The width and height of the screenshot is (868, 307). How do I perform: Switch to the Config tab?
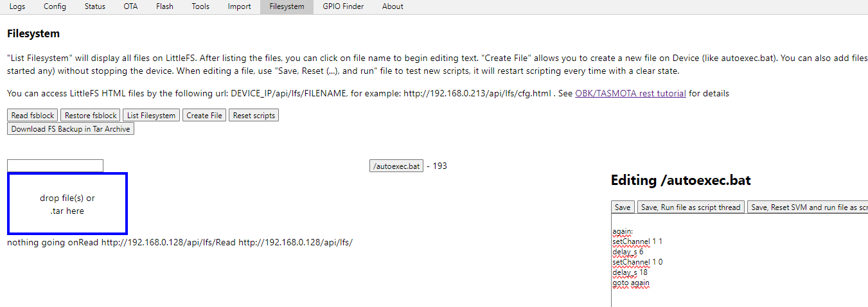(x=55, y=6)
